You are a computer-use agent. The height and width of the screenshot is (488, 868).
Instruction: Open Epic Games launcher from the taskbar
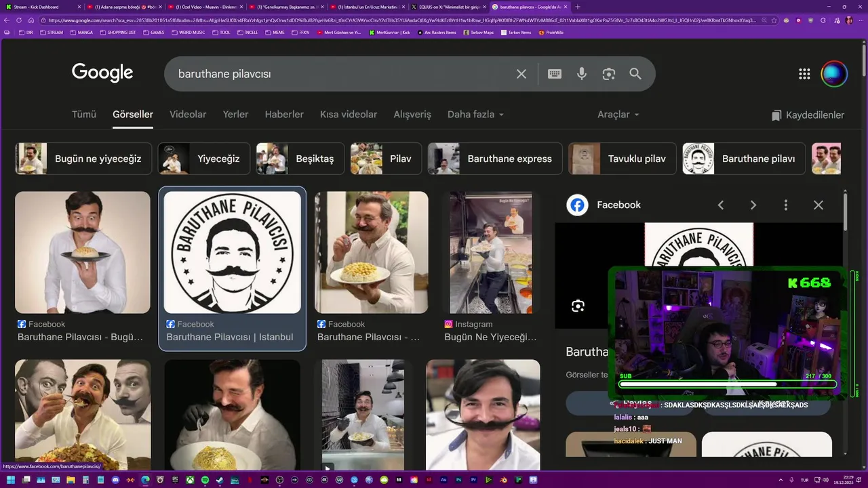click(175, 480)
